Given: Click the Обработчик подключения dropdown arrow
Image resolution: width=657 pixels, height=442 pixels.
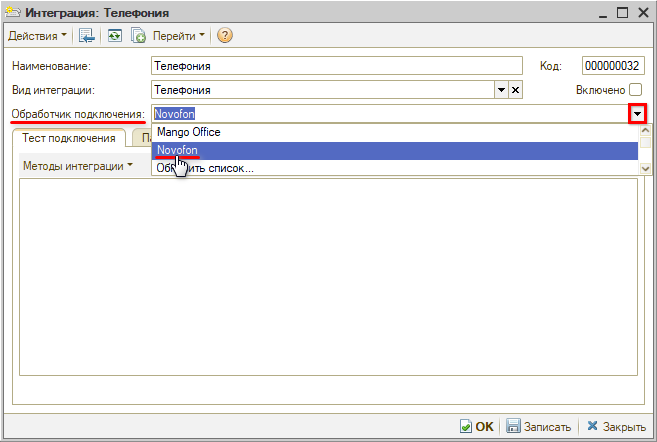Looking at the screenshot, I should (637, 114).
